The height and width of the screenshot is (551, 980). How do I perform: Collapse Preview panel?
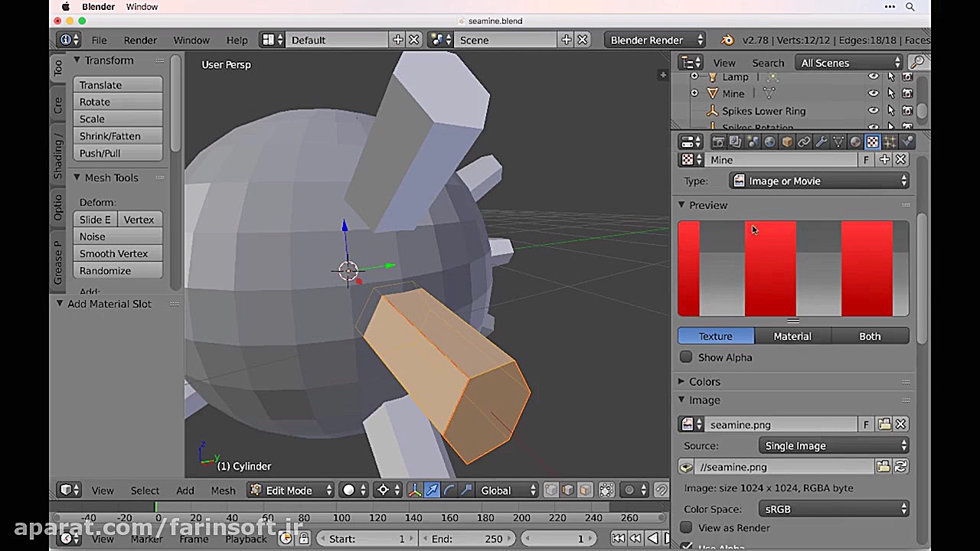(681, 205)
